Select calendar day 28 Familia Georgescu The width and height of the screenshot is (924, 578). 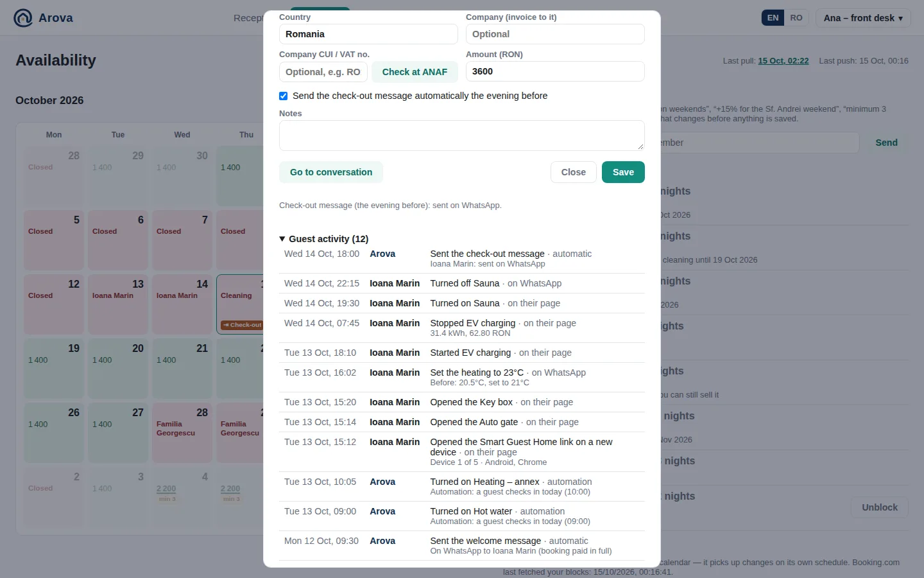tap(182, 433)
